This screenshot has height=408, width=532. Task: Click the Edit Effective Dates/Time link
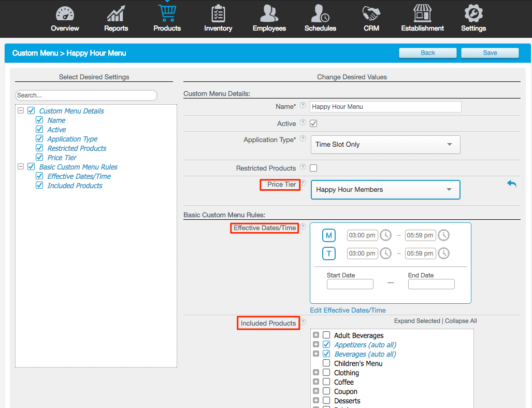point(348,310)
